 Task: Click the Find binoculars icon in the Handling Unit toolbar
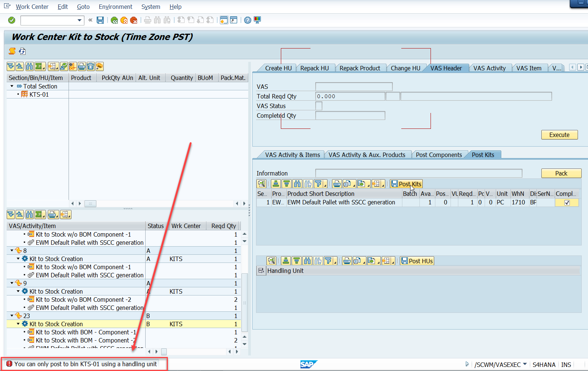(x=307, y=261)
